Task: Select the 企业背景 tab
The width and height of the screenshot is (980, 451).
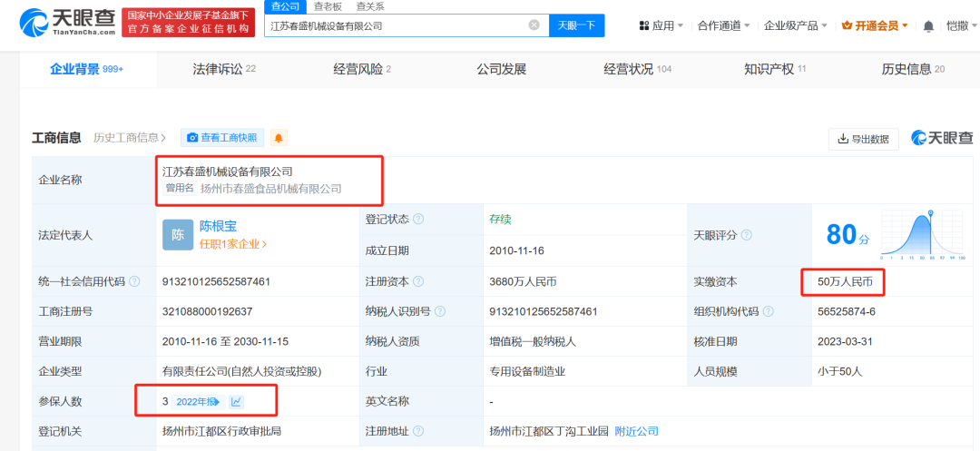Action: [x=87, y=69]
